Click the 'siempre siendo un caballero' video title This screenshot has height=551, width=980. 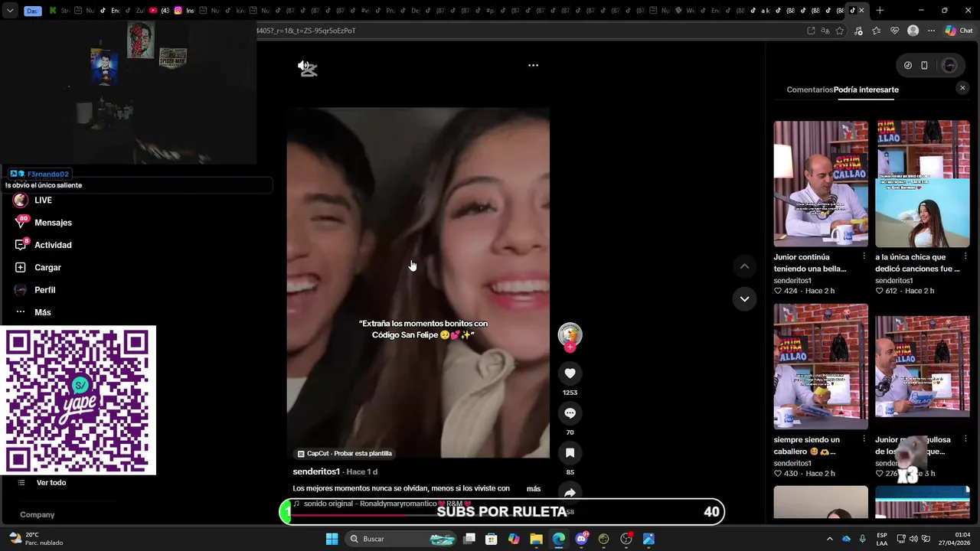point(806,445)
